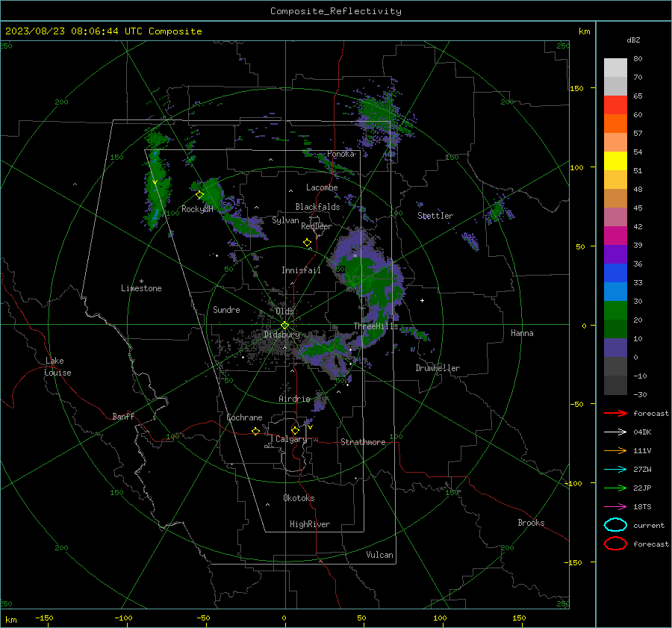Image resolution: width=672 pixels, height=628 pixels.
Task: Click the Innisfail label
Action: click(301, 270)
